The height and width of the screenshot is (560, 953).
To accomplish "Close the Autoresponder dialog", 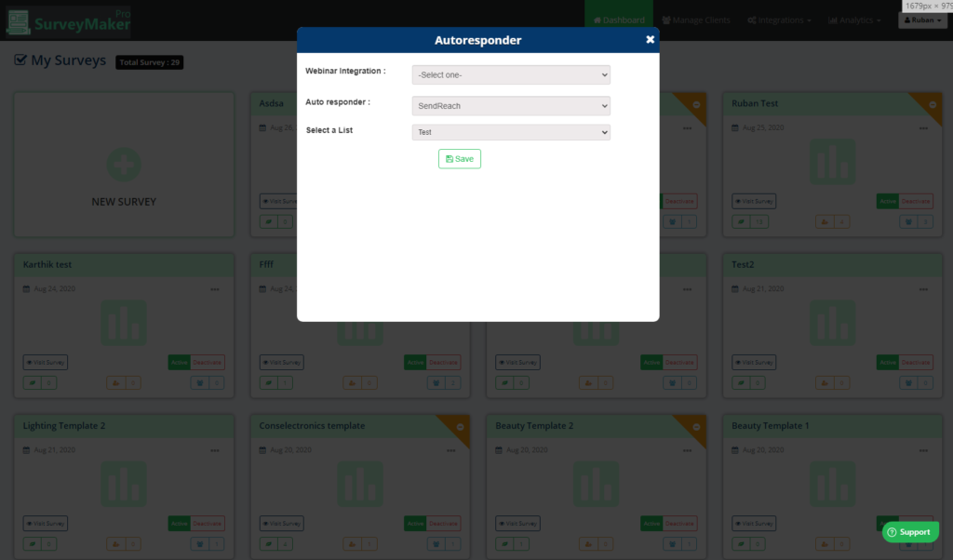I will 650,39.
